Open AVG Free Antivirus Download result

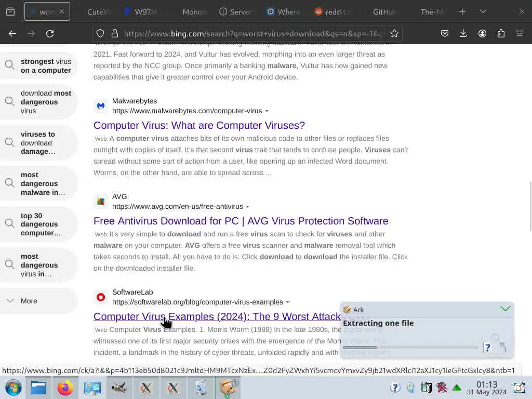[x=241, y=221]
